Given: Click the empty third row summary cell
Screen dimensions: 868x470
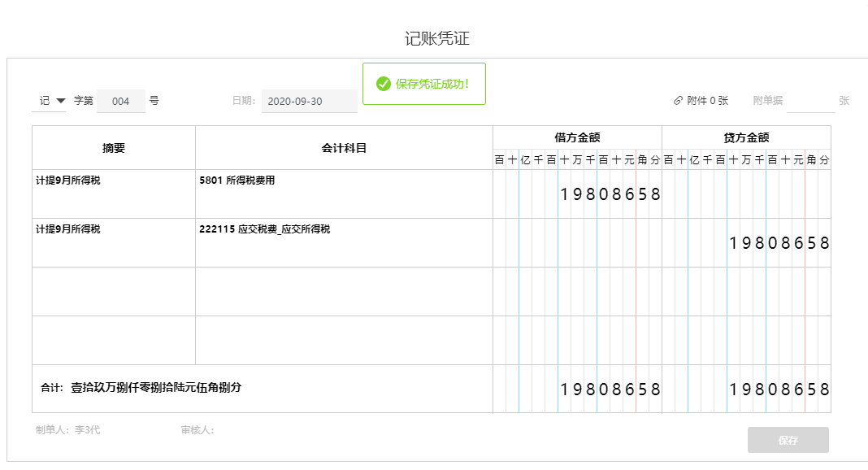Looking at the screenshot, I should [114, 291].
